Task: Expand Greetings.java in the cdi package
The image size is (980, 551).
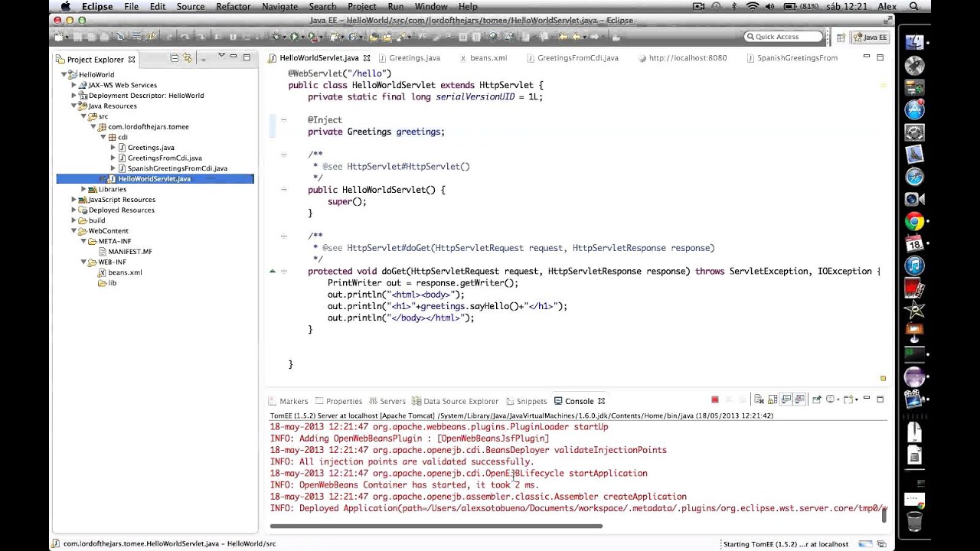Action: (113, 147)
